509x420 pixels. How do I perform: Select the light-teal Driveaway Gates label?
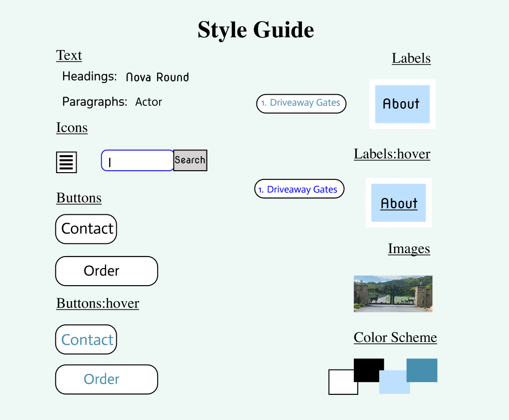point(301,103)
